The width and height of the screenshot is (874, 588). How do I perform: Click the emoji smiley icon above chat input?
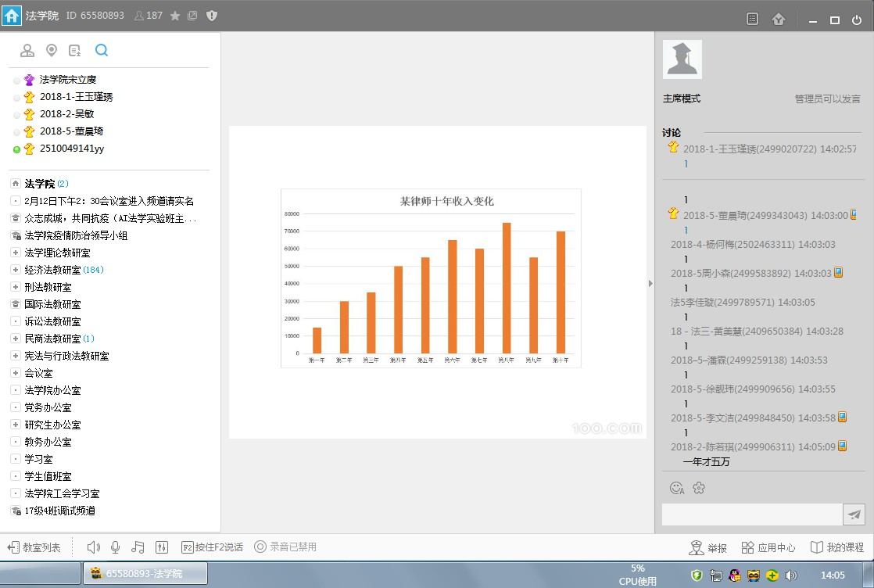point(677,488)
